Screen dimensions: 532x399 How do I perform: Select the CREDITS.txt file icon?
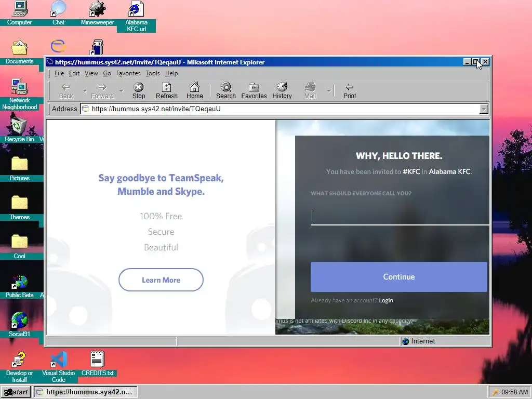point(97,364)
